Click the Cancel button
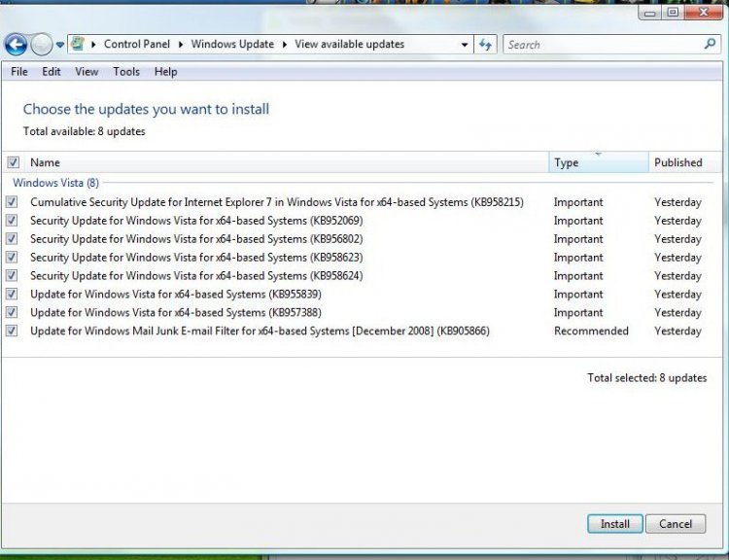The image size is (729, 560). click(676, 524)
